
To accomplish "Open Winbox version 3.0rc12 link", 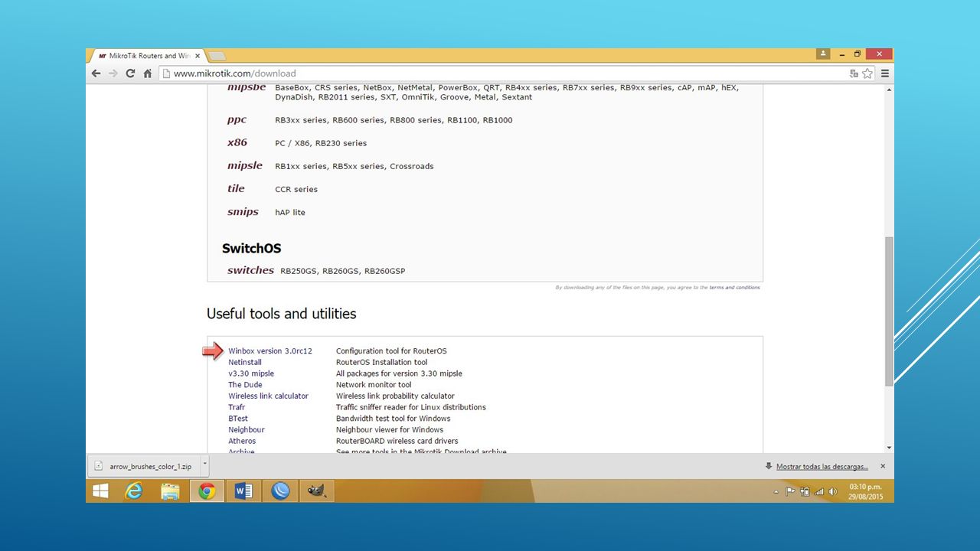I will 270,351.
